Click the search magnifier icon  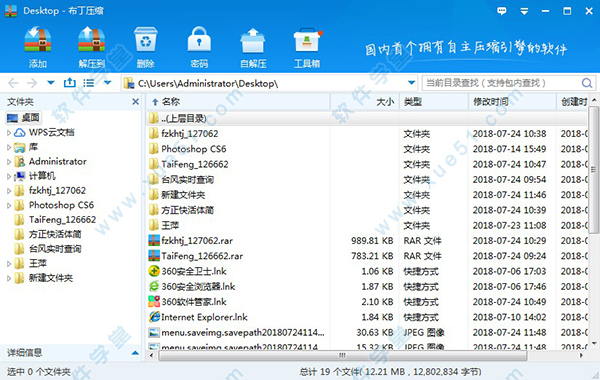(x=587, y=83)
